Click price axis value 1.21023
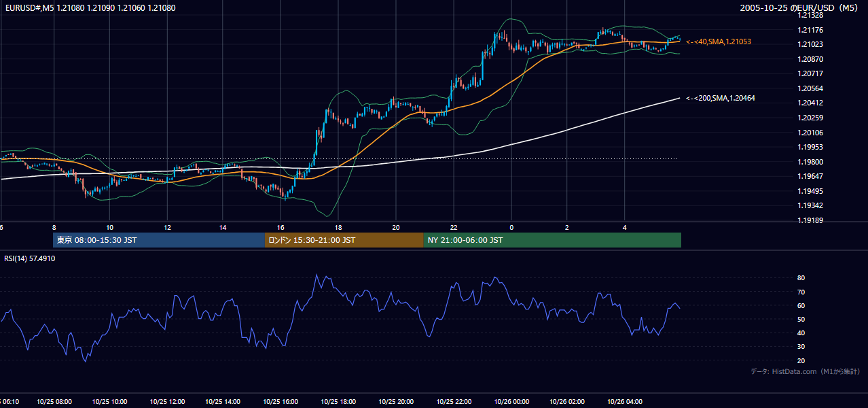The height and width of the screenshot is (408, 868). pyautogui.click(x=811, y=45)
